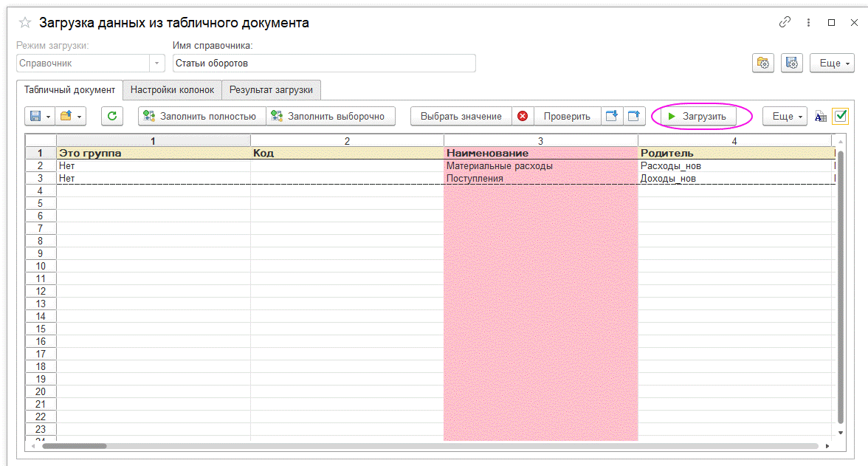Image resolution: width=868 pixels, height=466 pixels.
Task: Open the three-dot window menu
Action: [x=809, y=23]
